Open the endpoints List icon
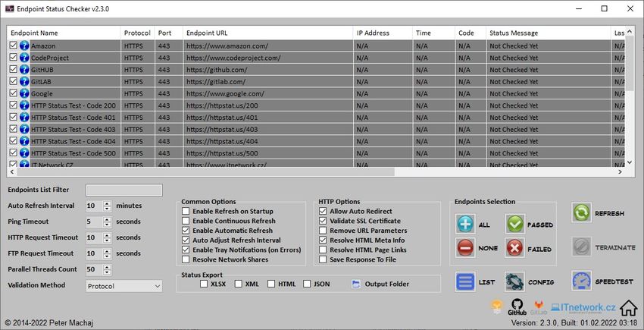The image size is (644, 330). pos(465,282)
